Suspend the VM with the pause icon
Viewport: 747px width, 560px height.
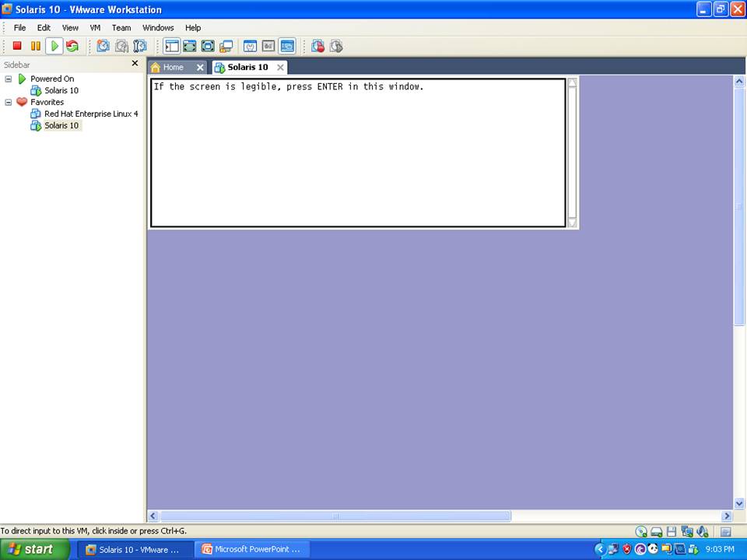[35, 46]
